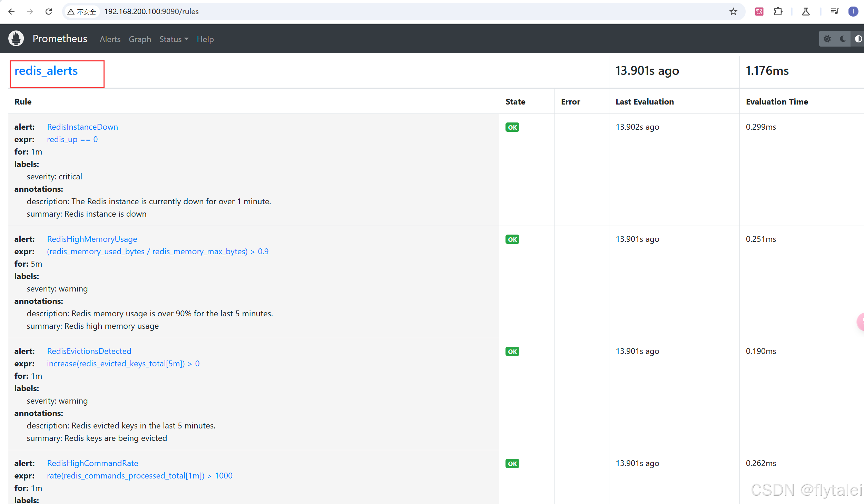Viewport: 864px width, 504px height.
Task: Open the Alerts nav item
Action: pyautogui.click(x=110, y=39)
